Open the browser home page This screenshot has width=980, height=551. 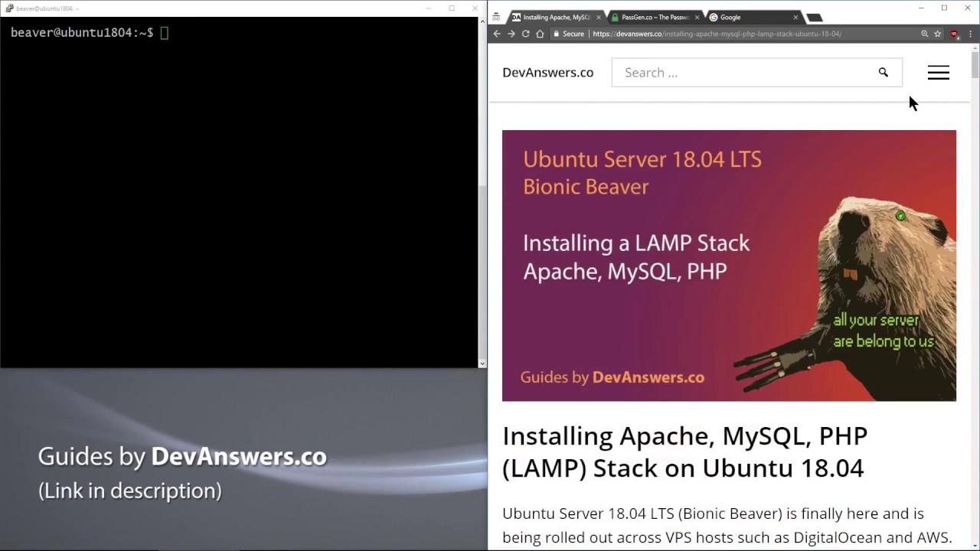(540, 34)
